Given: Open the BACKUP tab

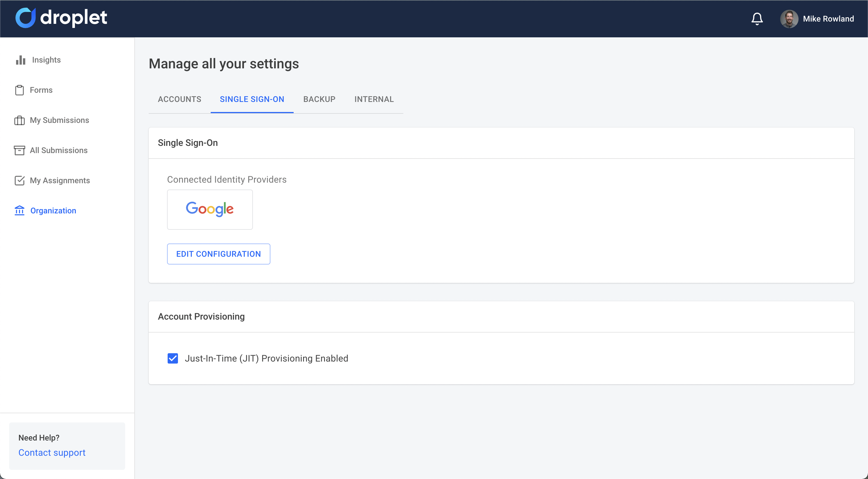Looking at the screenshot, I should [x=319, y=99].
